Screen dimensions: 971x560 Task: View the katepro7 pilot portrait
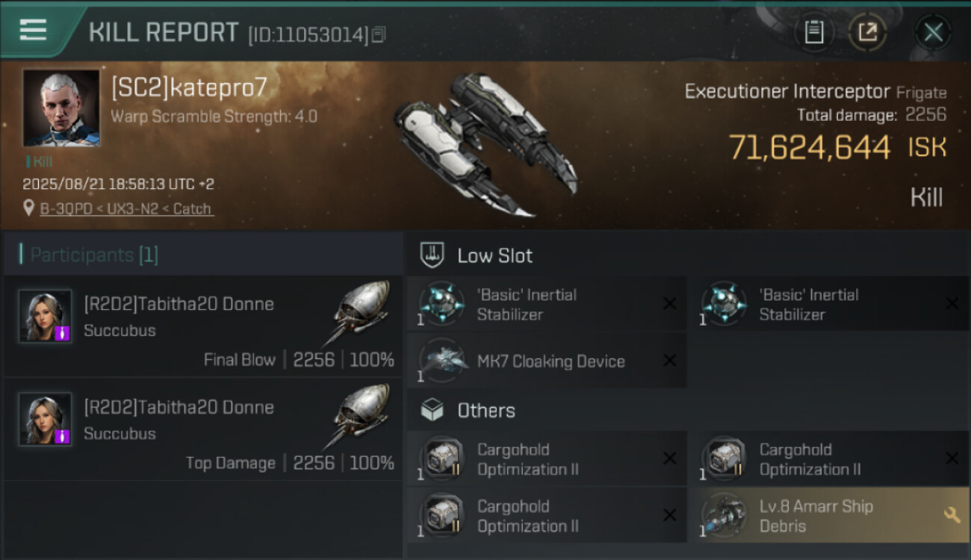[x=61, y=108]
